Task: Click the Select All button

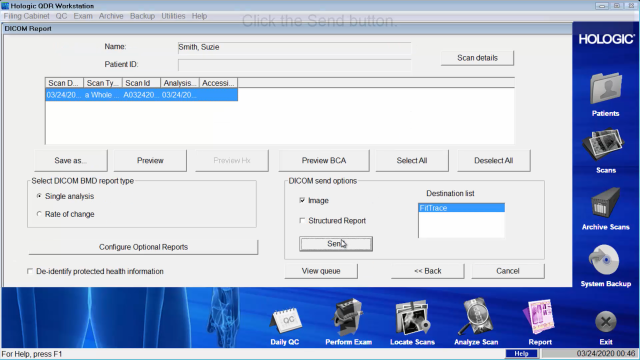Action: coord(412,160)
